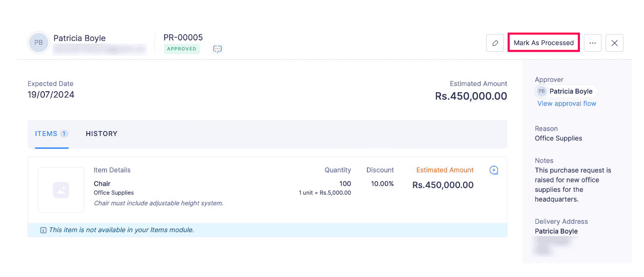Click the Patricia Boyle approver name chip
The width and height of the screenshot is (644, 277).
point(571,91)
